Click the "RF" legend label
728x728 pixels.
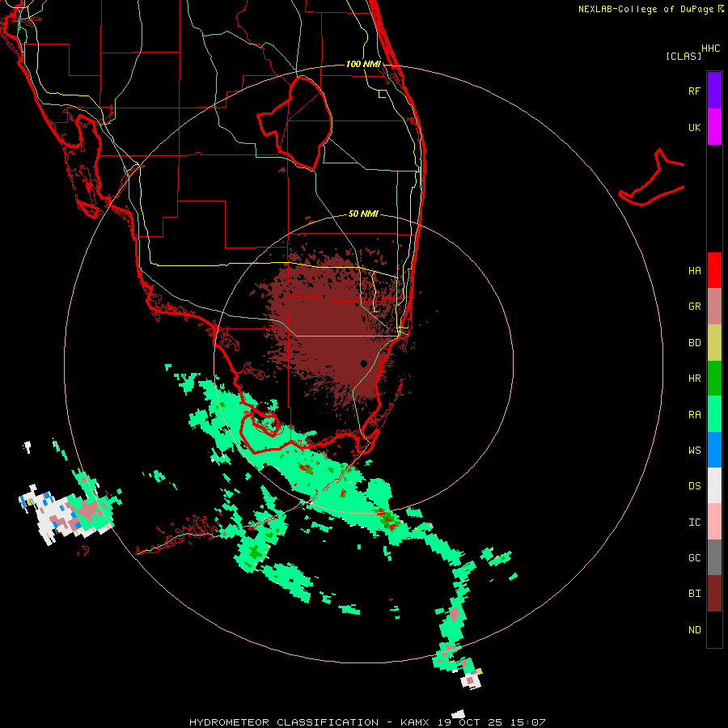point(694,91)
